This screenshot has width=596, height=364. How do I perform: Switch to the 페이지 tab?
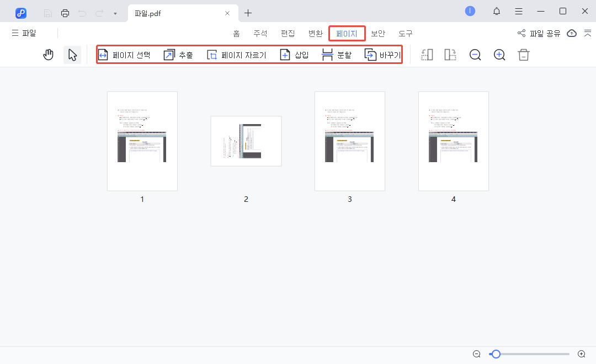(347, 34)
